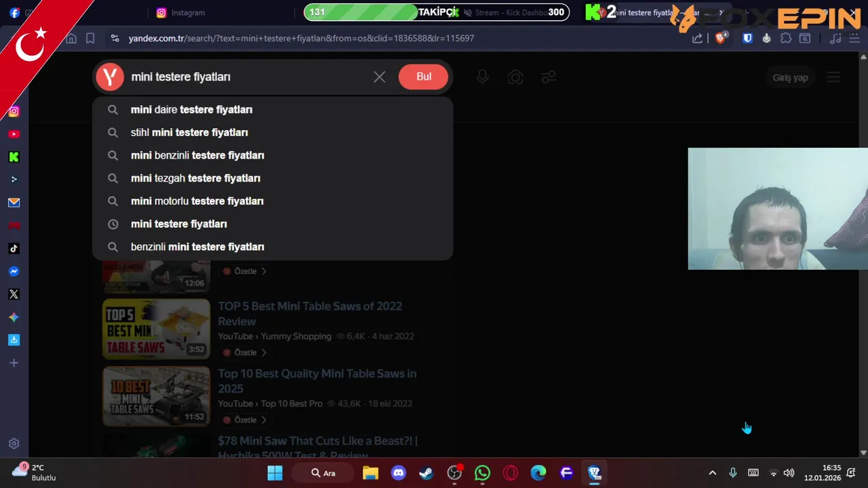Open WhatsApp from the taskbar
Screen dimensions: 868x488
coord(483,473)
